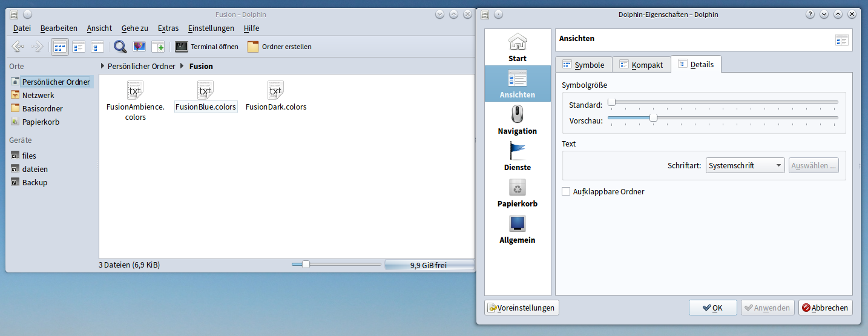Image resolution: width=868 pixels, height=336 pixels.
Task: Switch to Compact view mode icon
Action: pyautogui.click(x=79, y=47)
